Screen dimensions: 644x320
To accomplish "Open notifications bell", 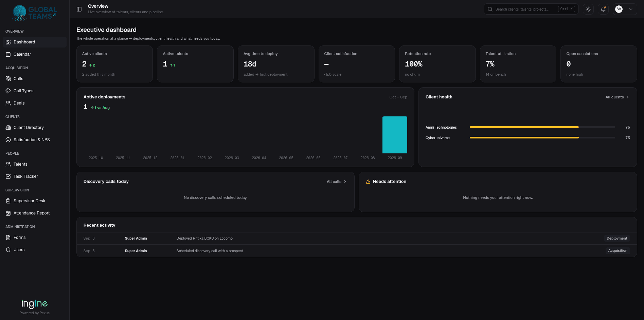I will [603, 9].
